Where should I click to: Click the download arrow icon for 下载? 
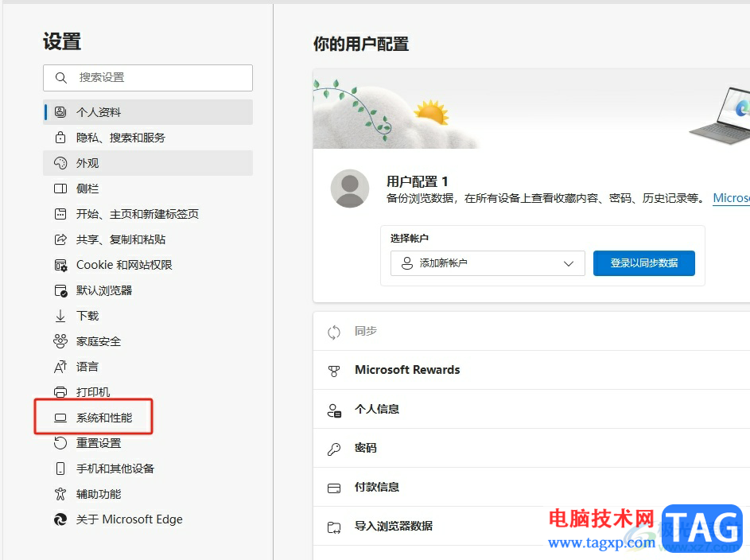[60, 315]
